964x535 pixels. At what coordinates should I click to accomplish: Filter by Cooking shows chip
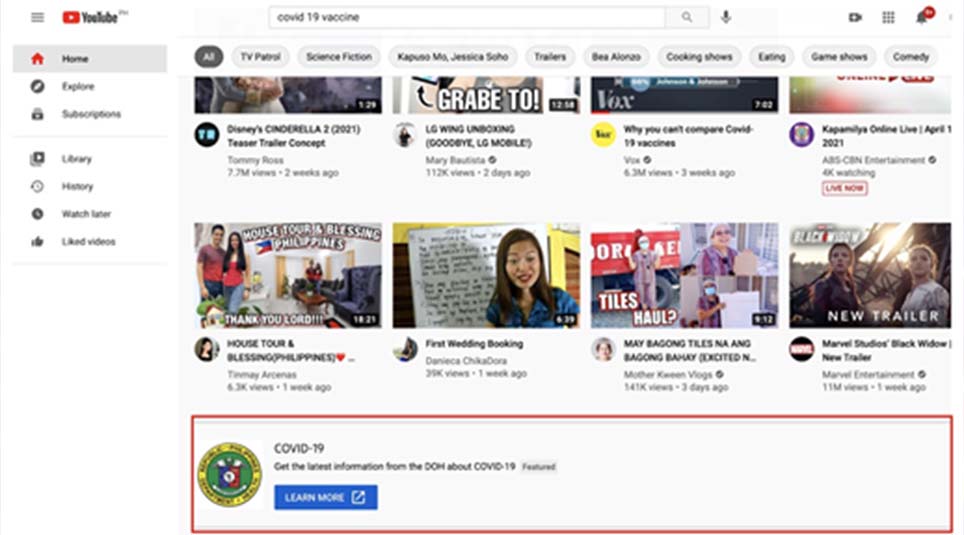699,57
